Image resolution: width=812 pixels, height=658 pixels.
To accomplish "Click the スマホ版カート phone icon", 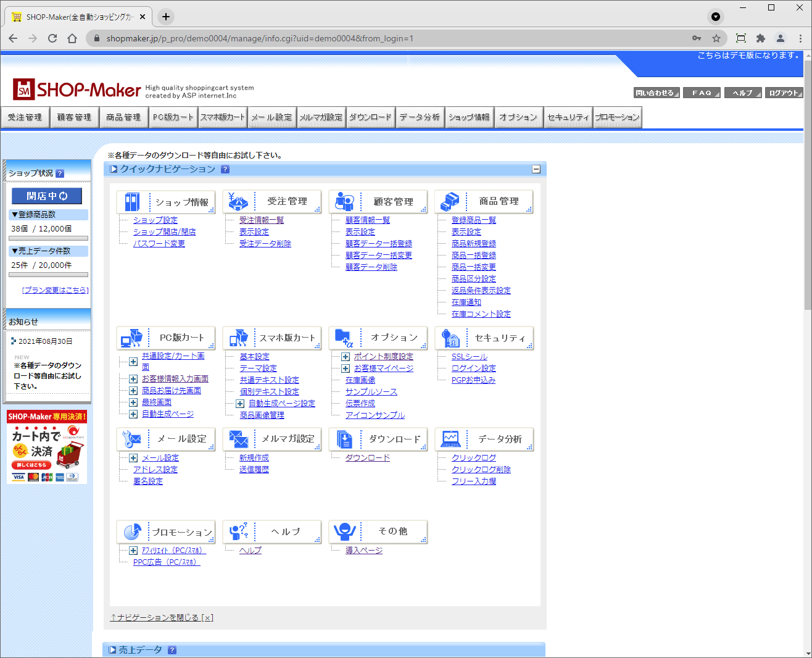I will pyautogui.click(x=238, y=338).
